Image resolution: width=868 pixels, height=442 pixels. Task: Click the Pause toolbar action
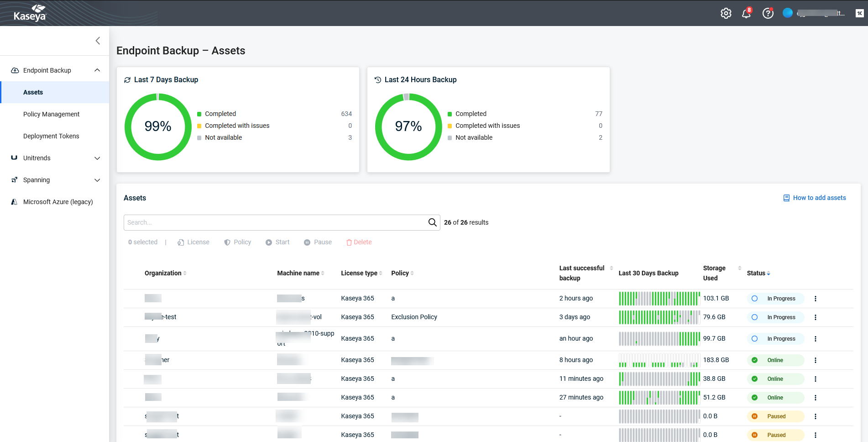318,242
